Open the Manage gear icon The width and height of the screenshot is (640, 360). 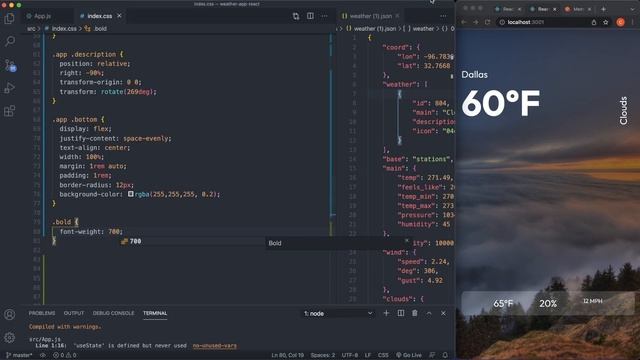[x=9, y=337]
